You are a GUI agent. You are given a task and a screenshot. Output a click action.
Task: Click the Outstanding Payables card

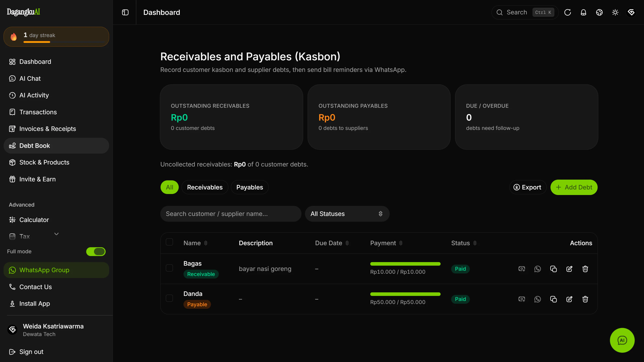coord(379,117)
